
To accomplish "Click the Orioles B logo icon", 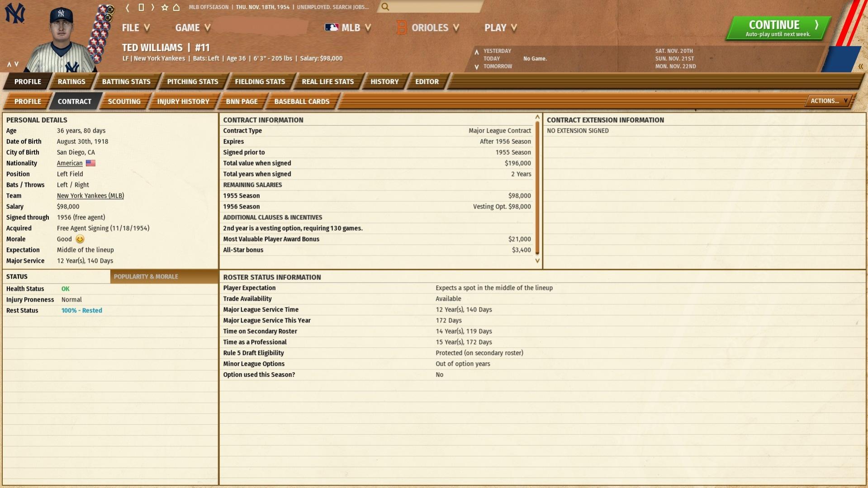I will tap(401, 28).
